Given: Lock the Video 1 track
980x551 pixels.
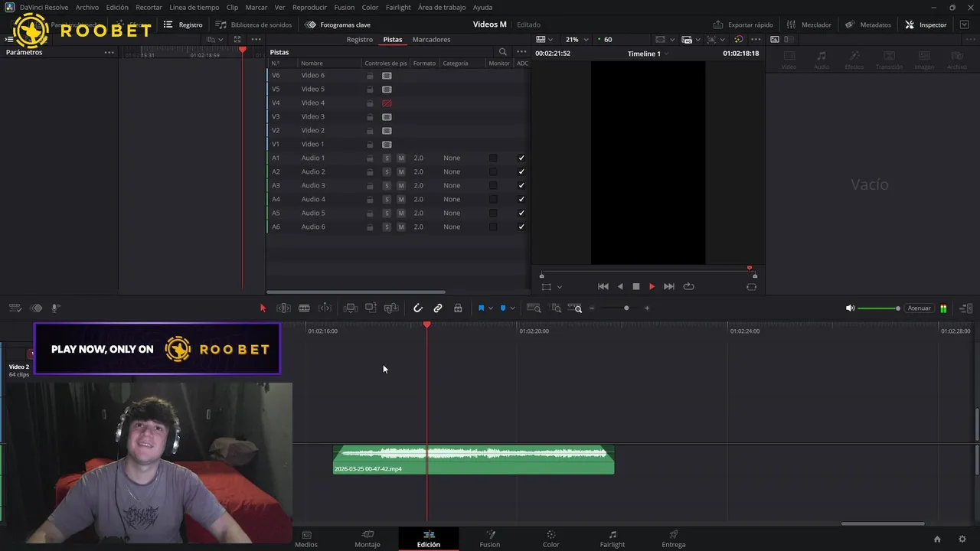Looking at the screenshot, I should pos(370,145).
